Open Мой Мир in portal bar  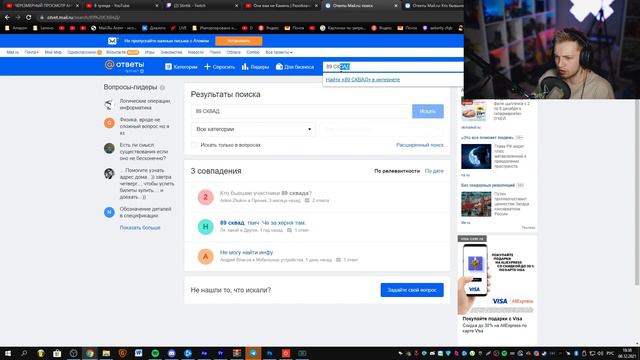(x=53, y=52)
